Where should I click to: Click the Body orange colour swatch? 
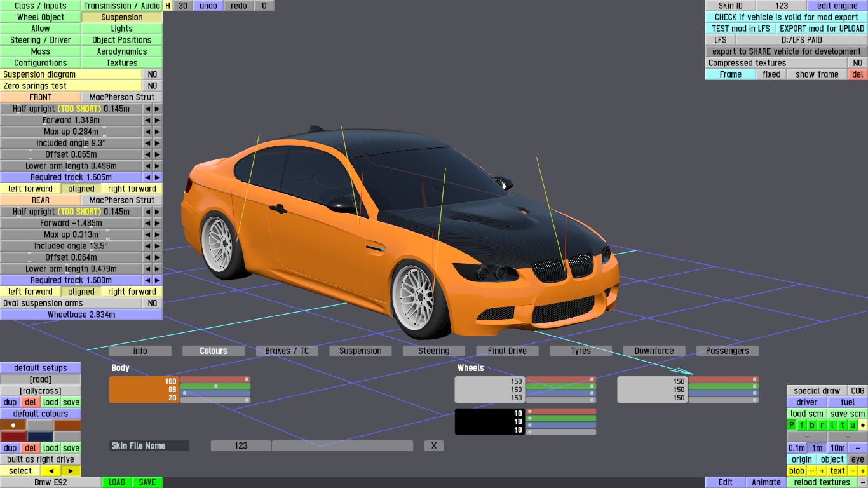coord(144,390)
